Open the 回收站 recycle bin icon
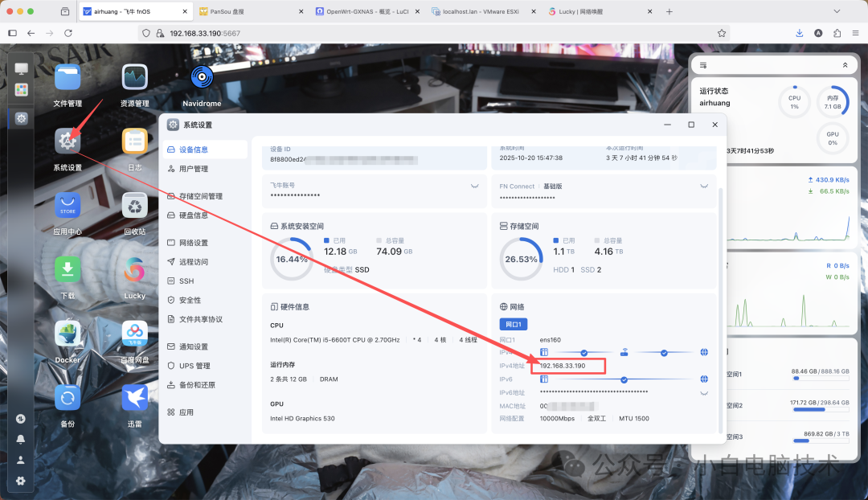Image resolution: width=868 pixels, height=500 pixels. pyautogui.click(x=133, y=205)
